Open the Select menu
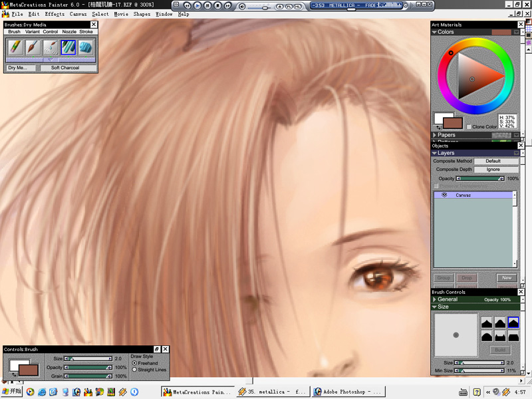 point(100,14)
